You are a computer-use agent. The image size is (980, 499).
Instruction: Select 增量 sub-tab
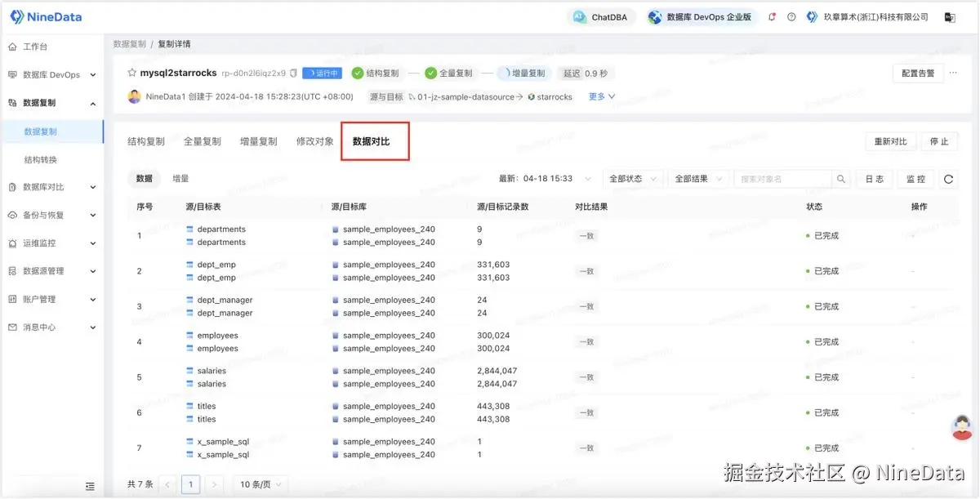(x=180, y=178)
